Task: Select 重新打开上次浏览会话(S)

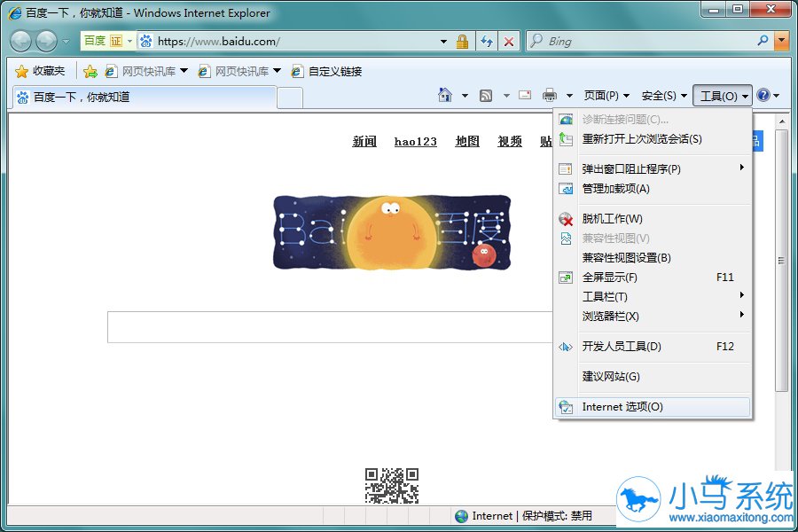Action: coord(653,139)
